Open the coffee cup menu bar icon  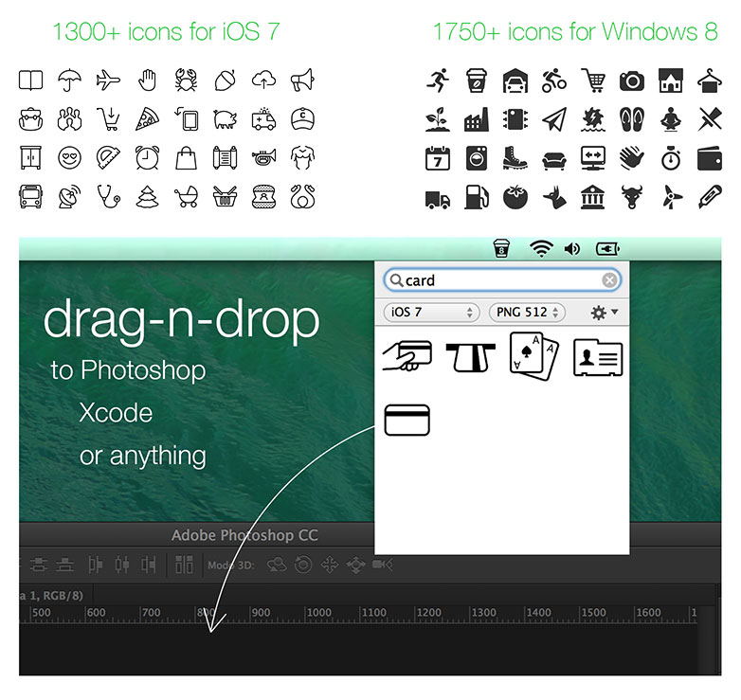point(501,249)
